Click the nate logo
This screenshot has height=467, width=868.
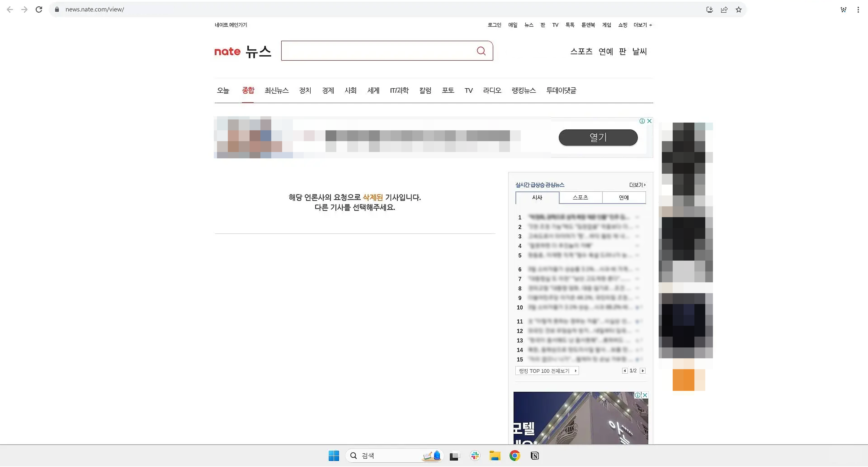tap(227, 52)
